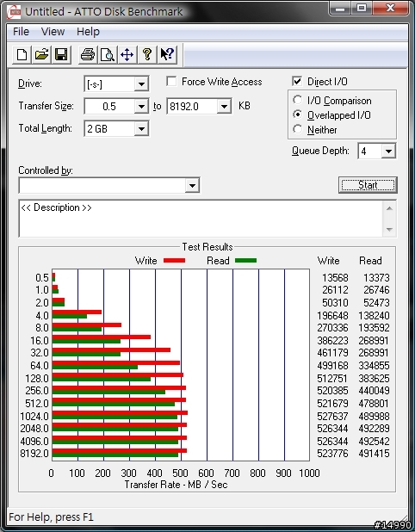Expand the Controlled by dropdown
Viewport: 415px width, 532px height.
click(x=192, y=185)
